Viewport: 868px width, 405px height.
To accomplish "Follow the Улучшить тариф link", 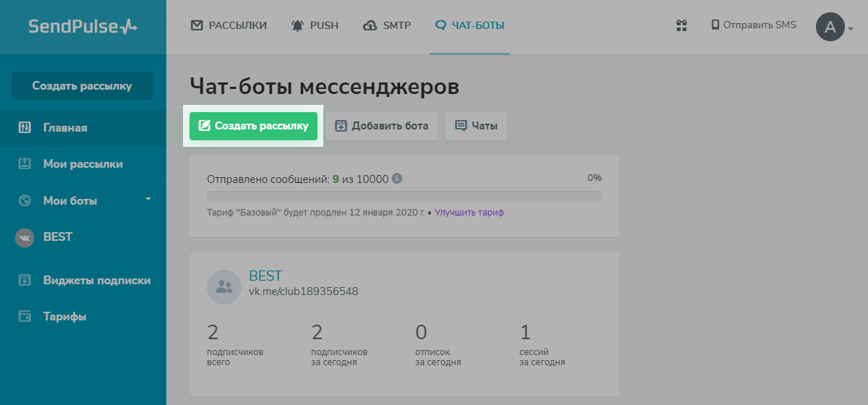I will 469,213.
